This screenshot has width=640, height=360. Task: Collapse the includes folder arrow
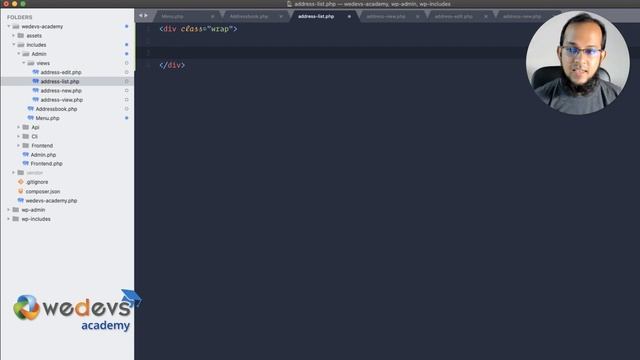(13, 44)
